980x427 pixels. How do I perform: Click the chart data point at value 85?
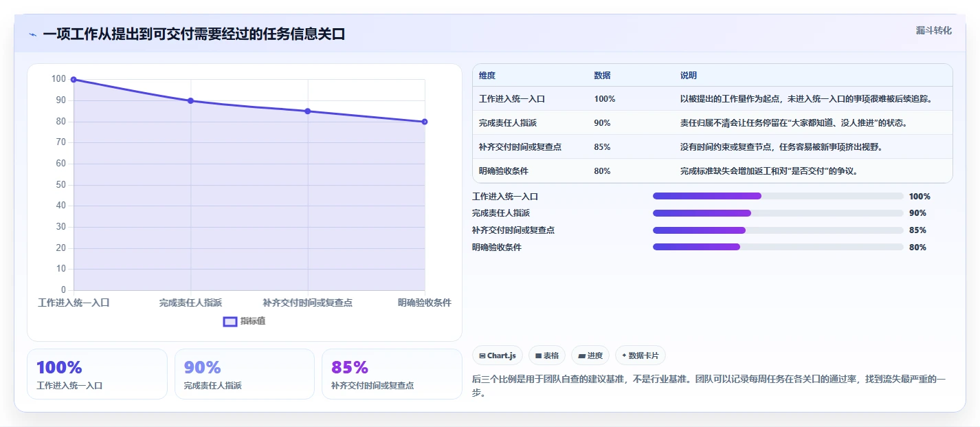click(x=308, y=111)
